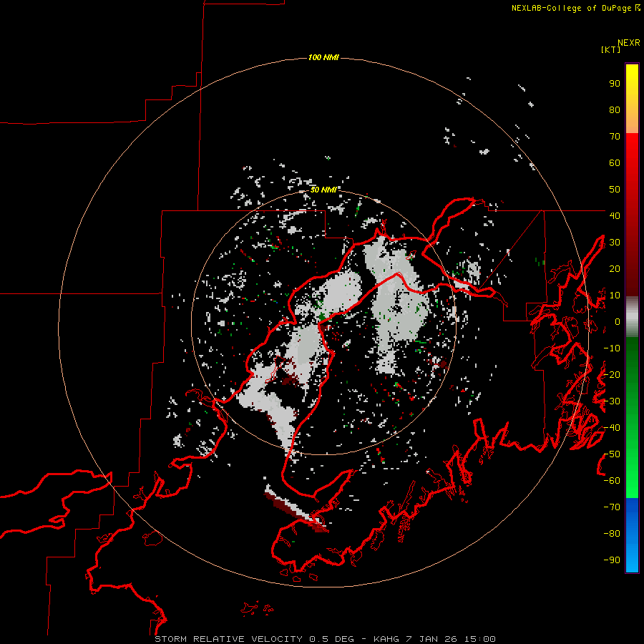Click the 100 NMI range ring label
The image size is (644, 644).
point(323,57)
